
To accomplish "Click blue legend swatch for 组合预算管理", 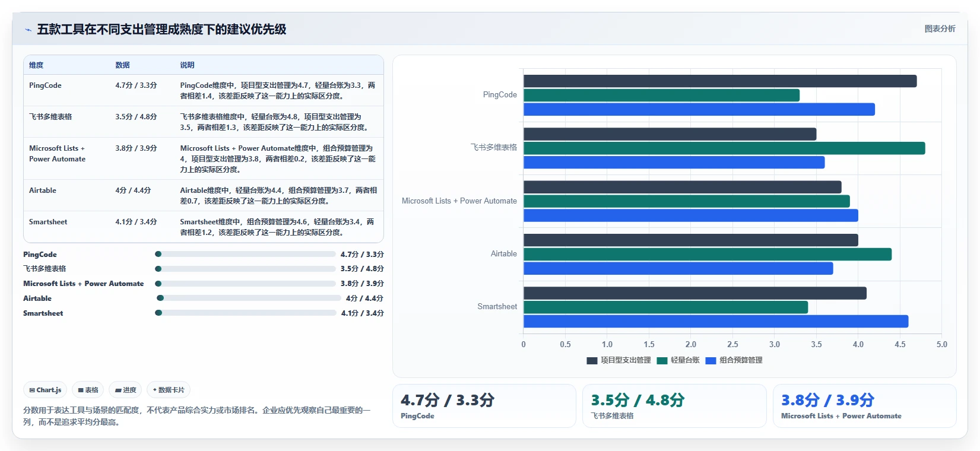I will click(711, 360).
